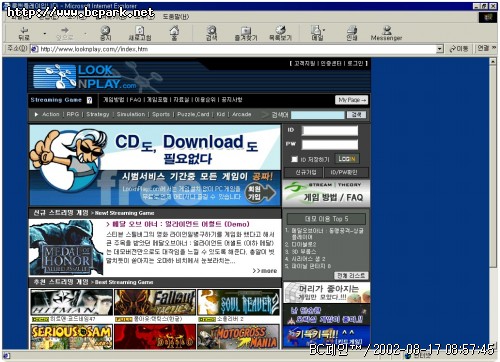This screenshot has width=500, height=362.
Task: Expand the address bar dropdown arrow
Action: tap(440, 49)
